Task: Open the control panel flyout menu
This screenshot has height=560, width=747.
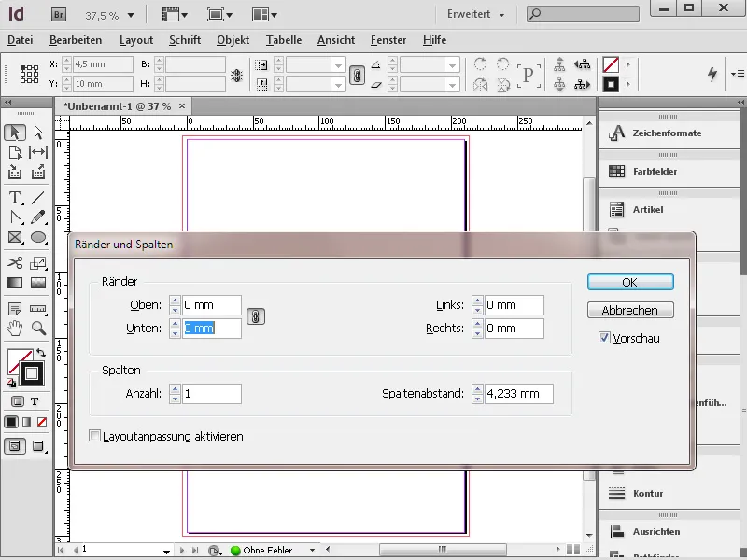Action: 738,74
